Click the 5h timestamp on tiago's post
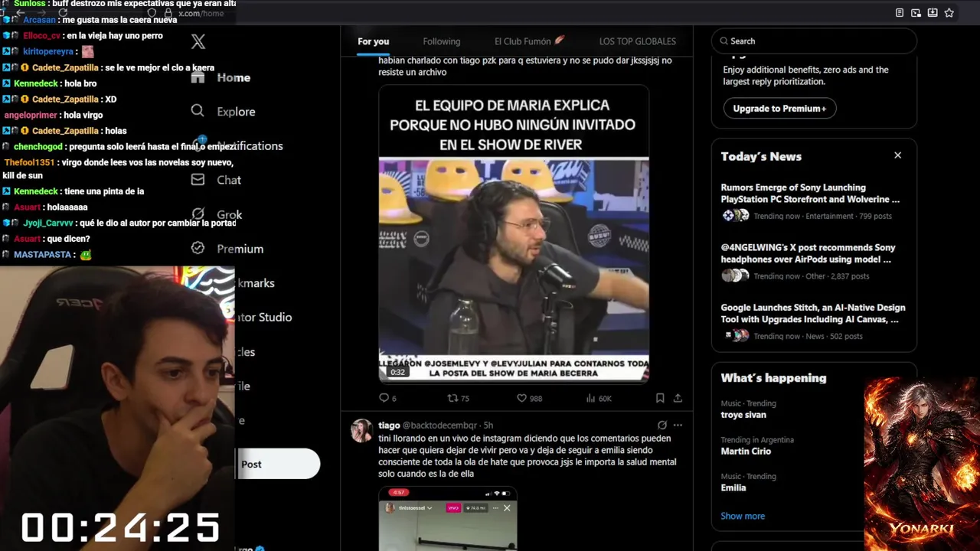 488,425
